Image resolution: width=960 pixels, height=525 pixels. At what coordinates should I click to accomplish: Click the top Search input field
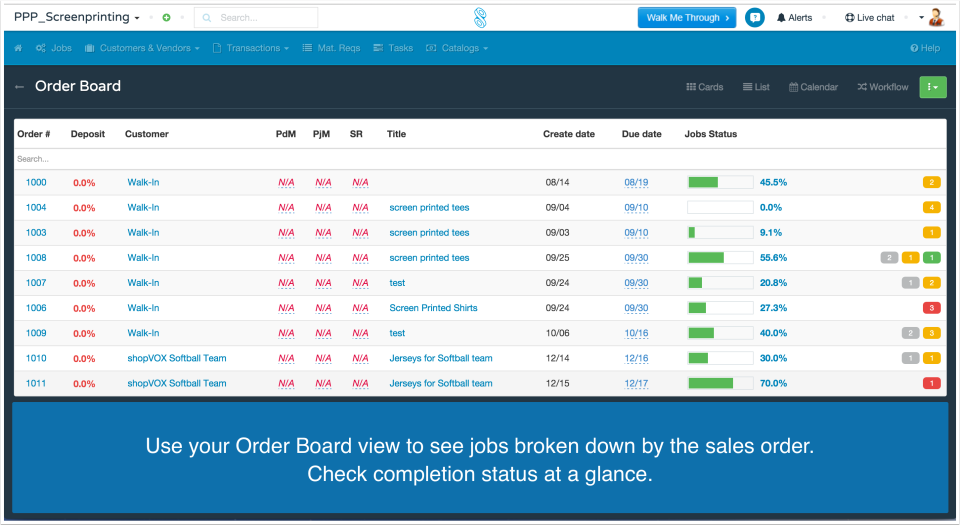(x=256, y=18)
